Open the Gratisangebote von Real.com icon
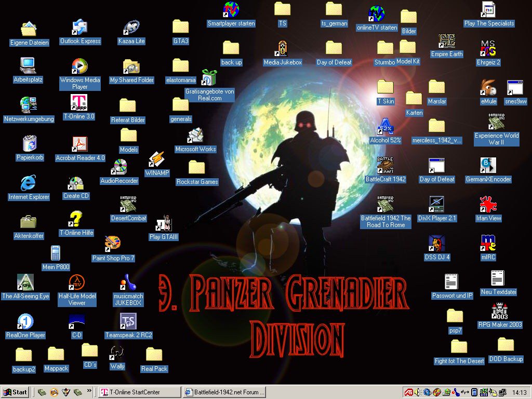The width and height of the screenshot is (532, 399). pos(209,77)
